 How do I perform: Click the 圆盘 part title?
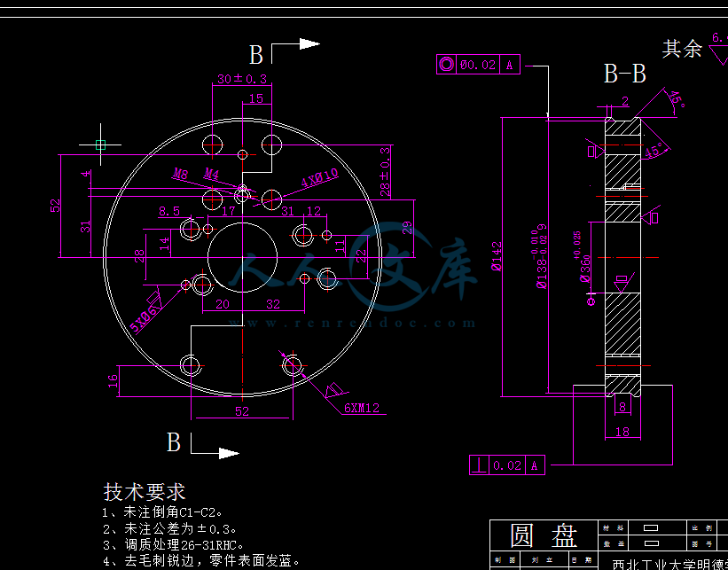(544, 535)
